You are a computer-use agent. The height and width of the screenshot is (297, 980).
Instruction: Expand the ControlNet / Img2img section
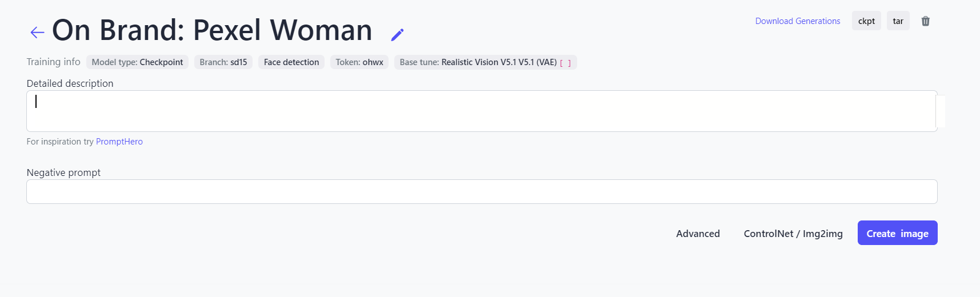coord(793,234)
